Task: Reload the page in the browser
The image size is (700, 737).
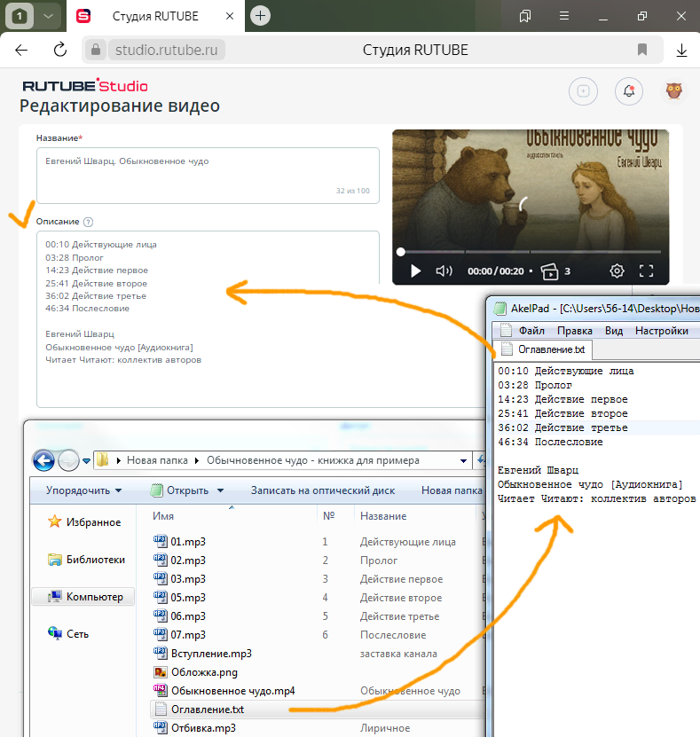Action: pos(60,50)
